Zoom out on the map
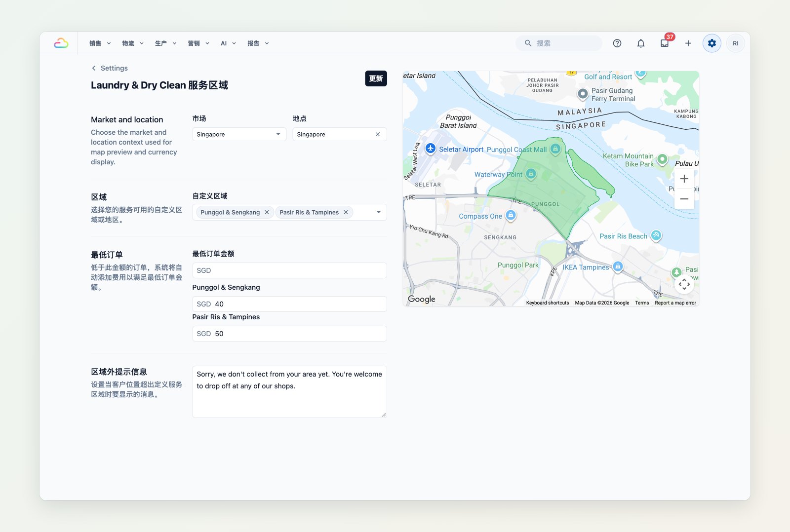The height and width of the screenshot is (532, 790). [x=684, y=199]
